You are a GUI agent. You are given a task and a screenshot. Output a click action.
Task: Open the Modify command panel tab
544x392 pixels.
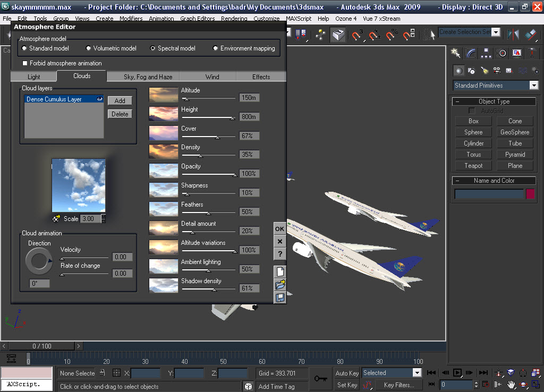pos(471,53)
